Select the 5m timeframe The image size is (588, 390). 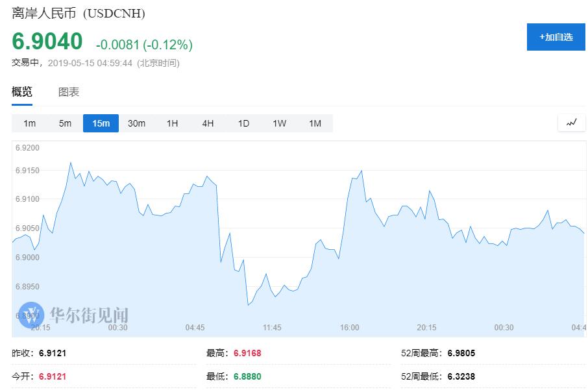tap(66, 123)
